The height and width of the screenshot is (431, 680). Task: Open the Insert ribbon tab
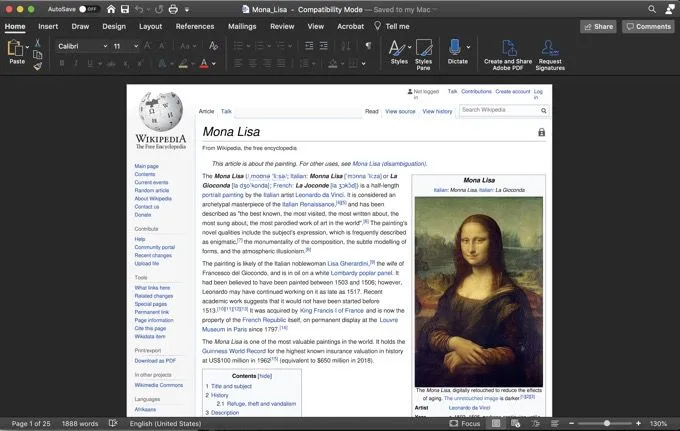pos(48,26)
